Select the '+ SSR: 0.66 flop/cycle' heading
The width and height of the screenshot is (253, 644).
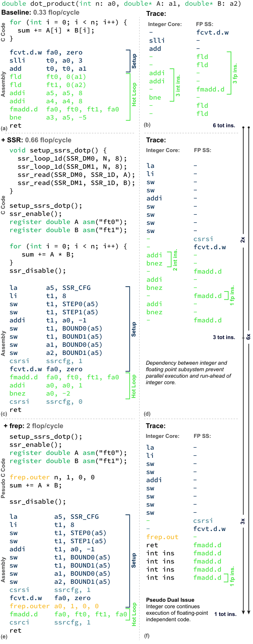pyautogui.click(x=37, y=140)
